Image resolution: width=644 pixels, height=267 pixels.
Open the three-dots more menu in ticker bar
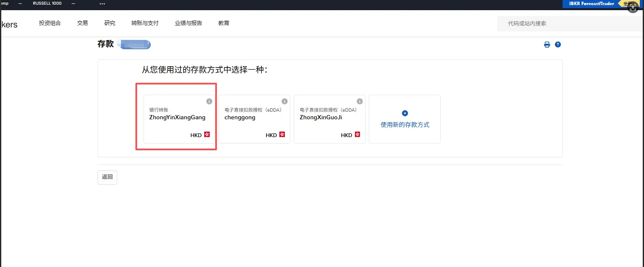click(102, 4)
